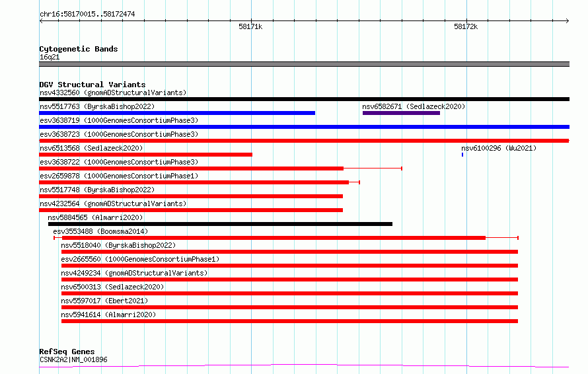
Task: Open nsv4232564 gnomADStructuralVariants label
Action: pos(113,204)
